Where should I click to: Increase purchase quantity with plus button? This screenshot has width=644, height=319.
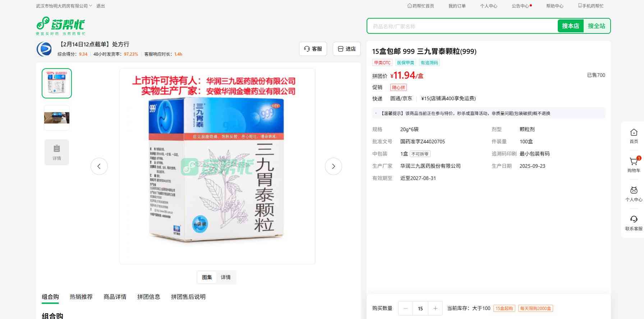point(435,308)
